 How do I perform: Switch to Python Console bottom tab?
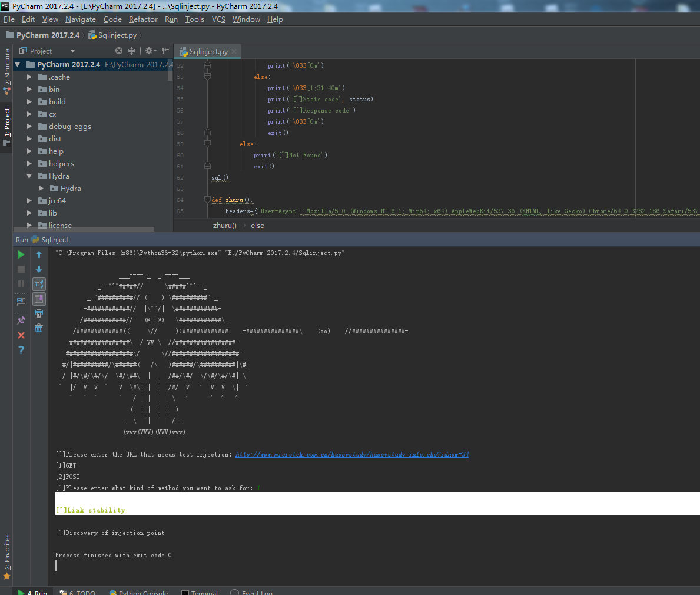point(139,592)
